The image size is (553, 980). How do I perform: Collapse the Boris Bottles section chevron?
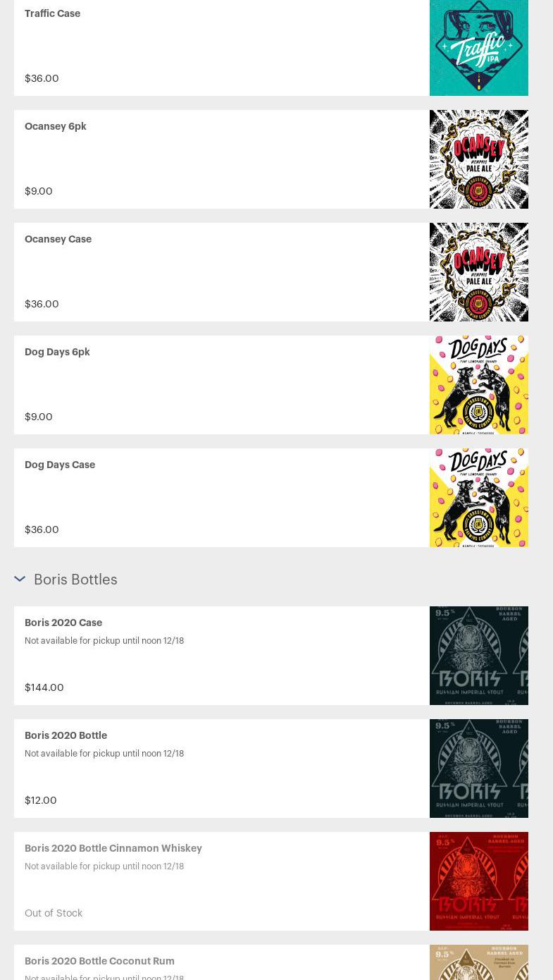pos(20,579)
